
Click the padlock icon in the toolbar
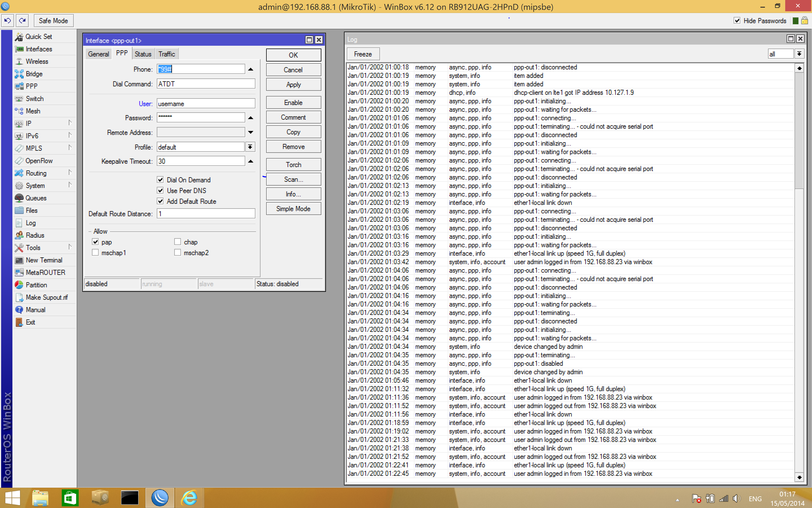(x=805, y=21)
